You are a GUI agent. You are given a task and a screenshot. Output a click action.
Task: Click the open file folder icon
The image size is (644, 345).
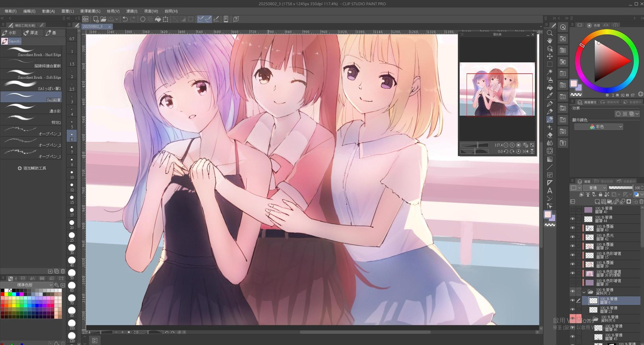(x=103, y=19)
